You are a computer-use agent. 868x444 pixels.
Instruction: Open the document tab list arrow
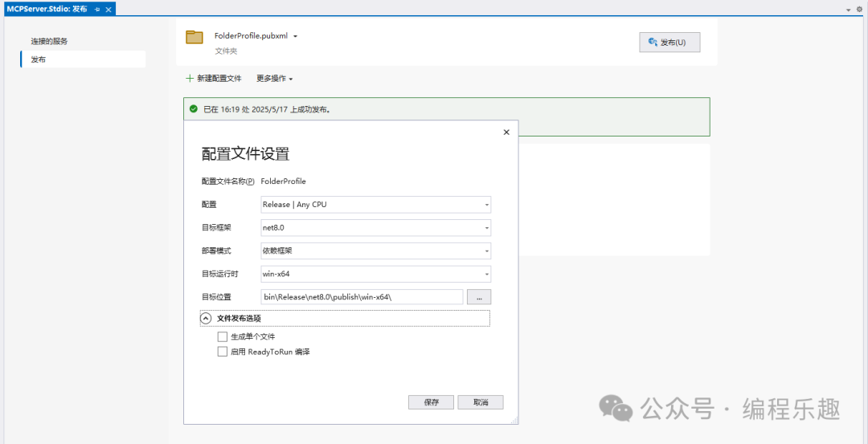tap(849, 10)
